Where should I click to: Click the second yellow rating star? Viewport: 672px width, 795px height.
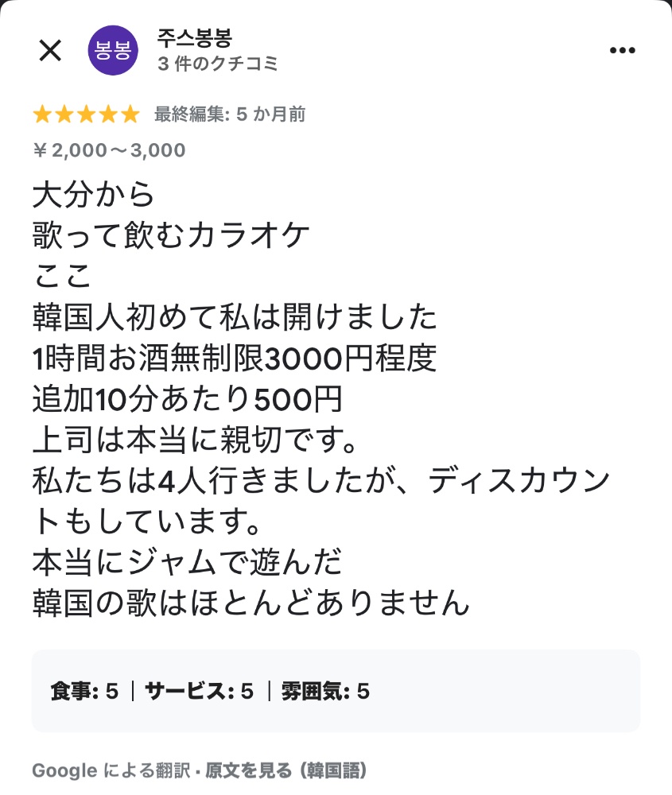pos(64,115)
